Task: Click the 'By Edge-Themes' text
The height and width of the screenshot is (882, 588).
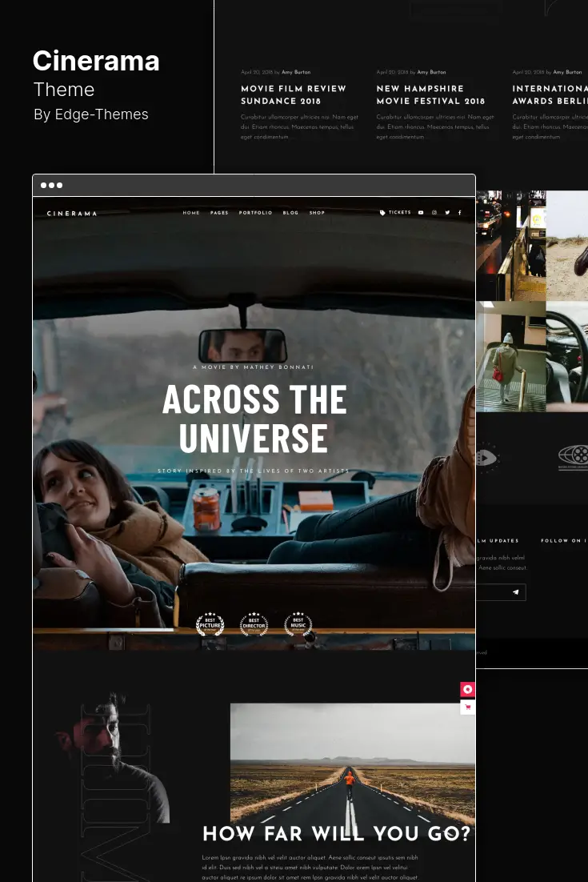Action: (x=91, y=114)
